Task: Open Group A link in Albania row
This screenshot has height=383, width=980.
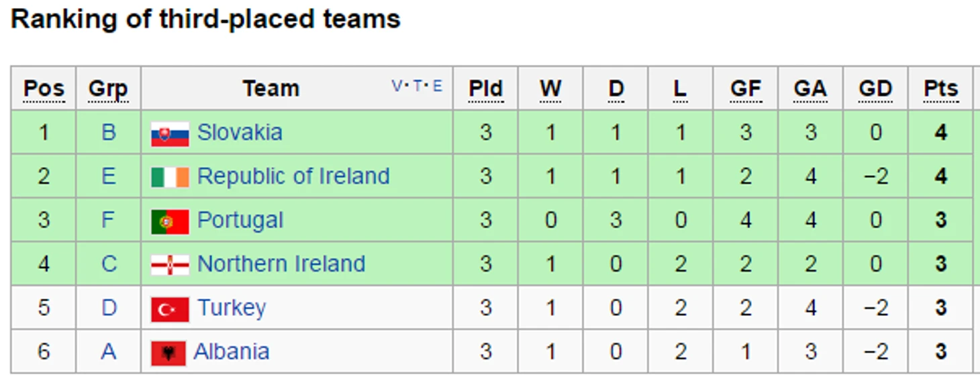Action: tap(109, 352)
